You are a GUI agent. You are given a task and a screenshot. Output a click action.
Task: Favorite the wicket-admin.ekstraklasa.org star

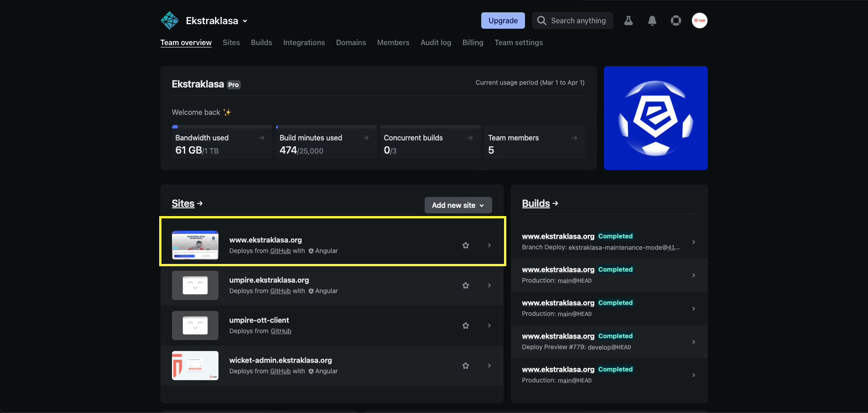pos(466,366)
